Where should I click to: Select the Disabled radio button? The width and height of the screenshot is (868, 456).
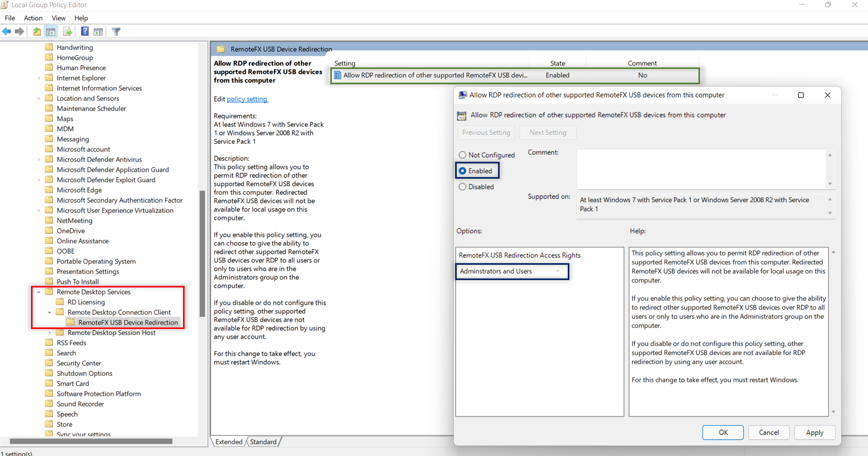click(462, 187)
